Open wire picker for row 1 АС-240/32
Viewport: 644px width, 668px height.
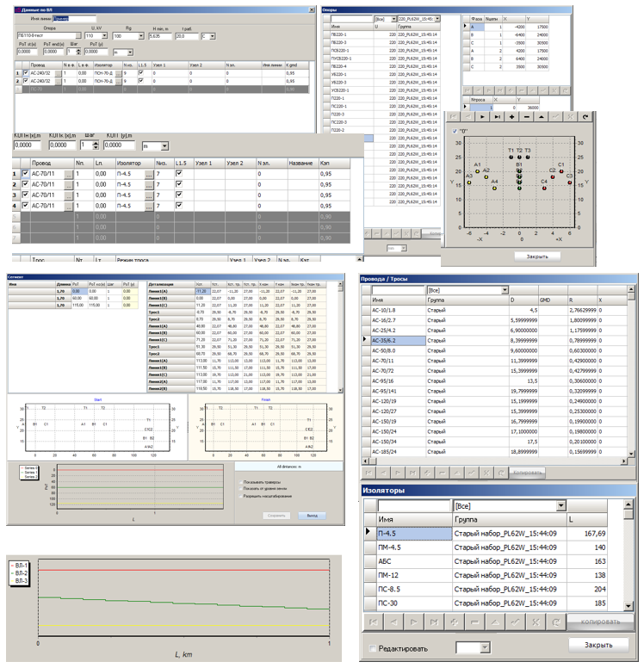click(56, 73)
